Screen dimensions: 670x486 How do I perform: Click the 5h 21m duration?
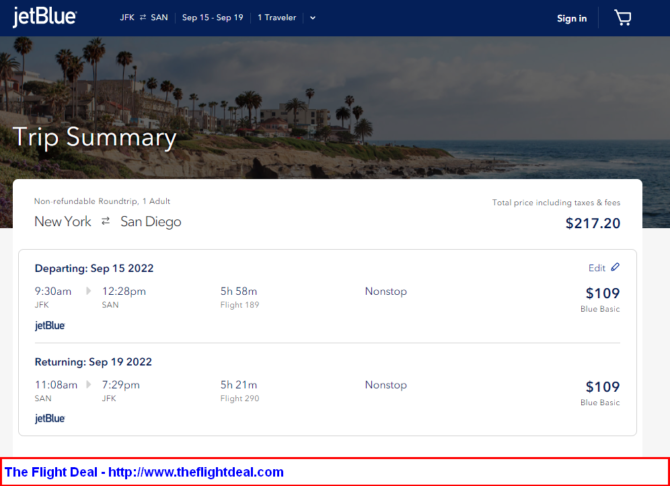pyautogui.click(x=238, y=385)
